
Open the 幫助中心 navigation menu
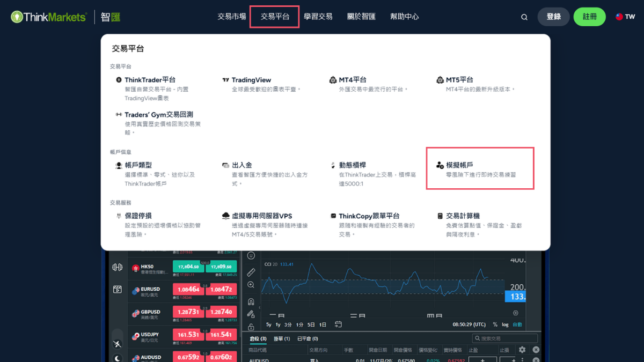[x=405, y=17]
